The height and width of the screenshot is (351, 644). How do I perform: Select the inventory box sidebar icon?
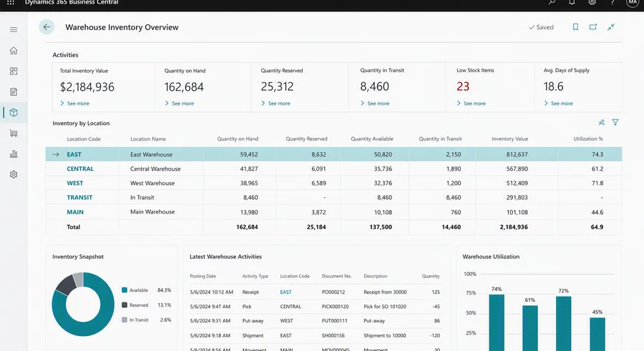tap(14, 112)
